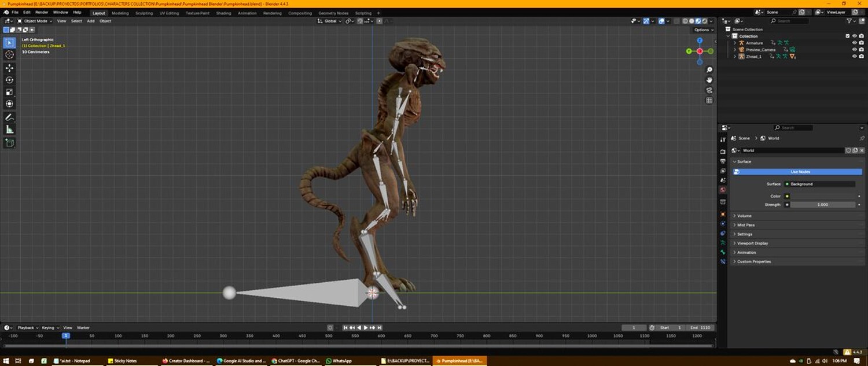The height and width of the screenshot is (366, 868).
Task: Select the Add Cube tool
Action: tap(9, 143)
